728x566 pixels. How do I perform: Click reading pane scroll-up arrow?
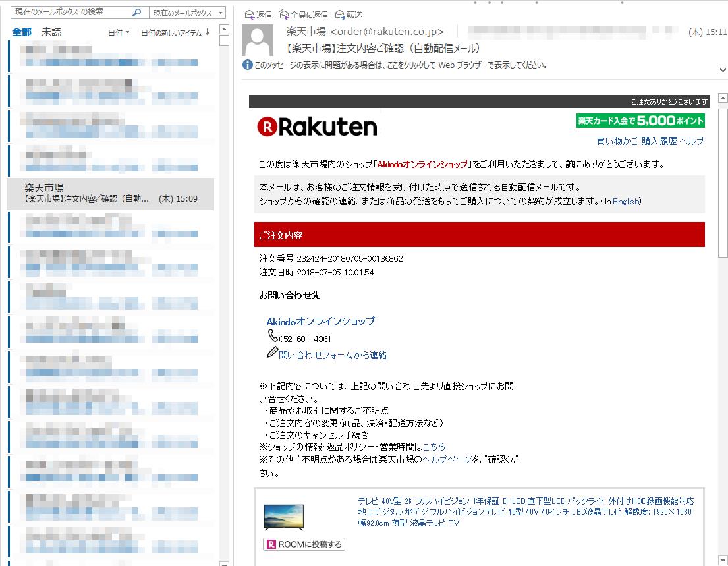tap(723, 98)
